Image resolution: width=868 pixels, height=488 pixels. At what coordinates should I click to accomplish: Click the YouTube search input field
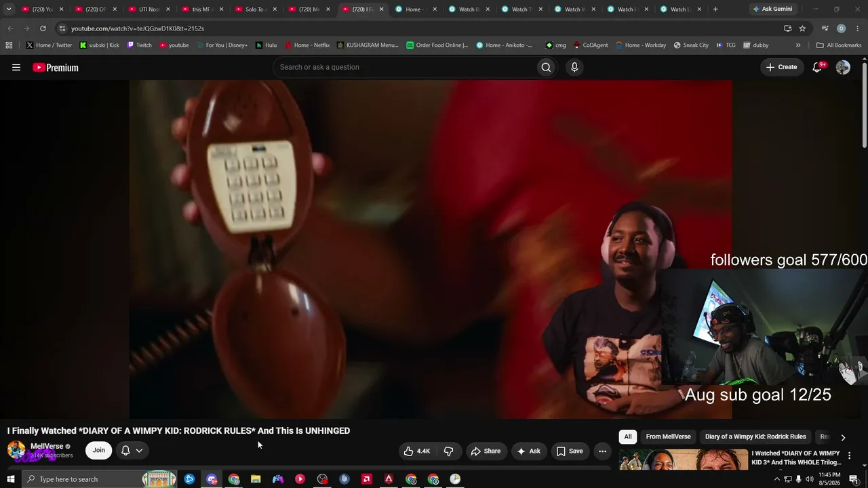click(405, 67)
